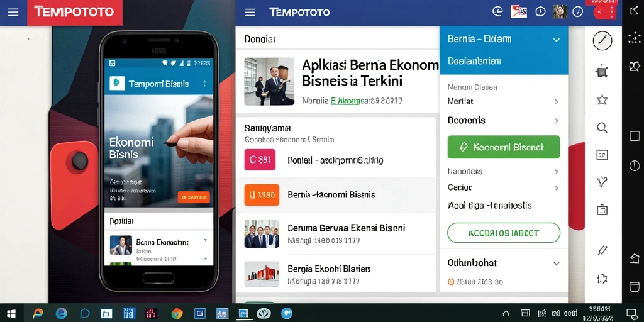
Task: Click the circular refresh icon in the blue header
Action: [497, 12]
